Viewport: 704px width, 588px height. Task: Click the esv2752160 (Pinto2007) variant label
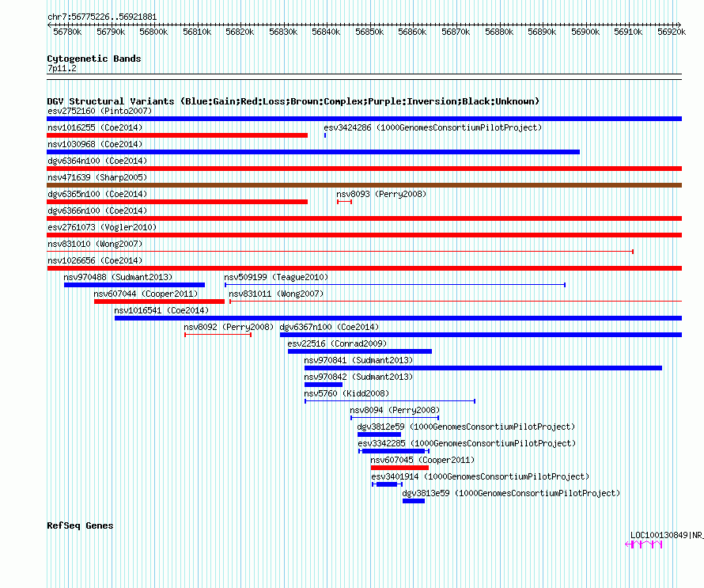pos(100,111)
